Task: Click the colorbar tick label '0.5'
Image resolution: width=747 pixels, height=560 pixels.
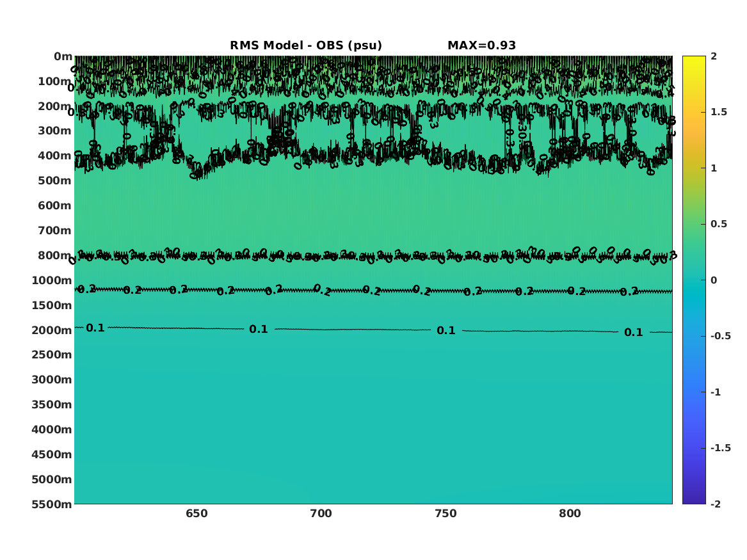Action: coord(719,224)
